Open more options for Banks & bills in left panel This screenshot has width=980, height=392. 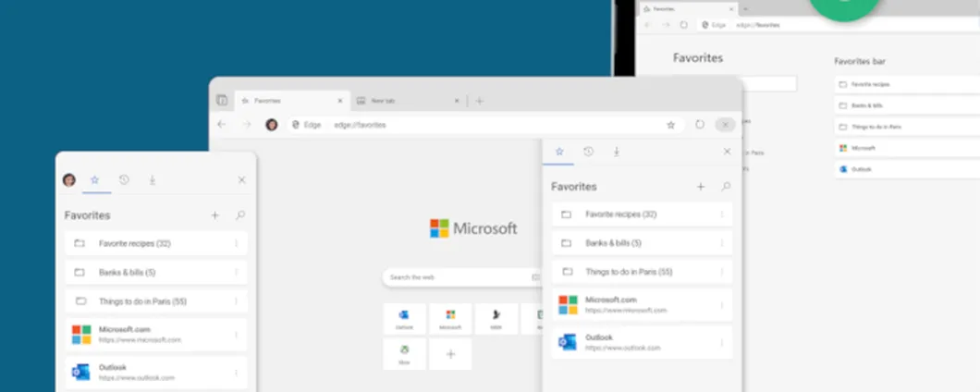(237, 273)
